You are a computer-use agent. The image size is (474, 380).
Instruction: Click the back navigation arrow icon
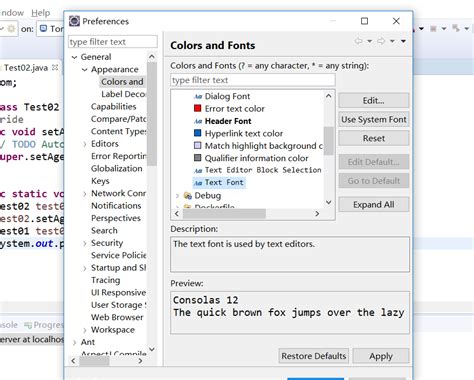[x=359, y=41]
